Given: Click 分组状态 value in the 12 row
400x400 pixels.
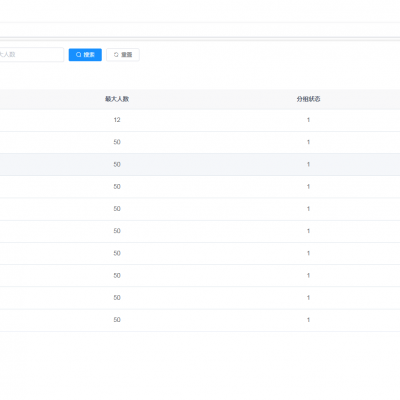Looking at the screenshot, I should pos(308,120).
